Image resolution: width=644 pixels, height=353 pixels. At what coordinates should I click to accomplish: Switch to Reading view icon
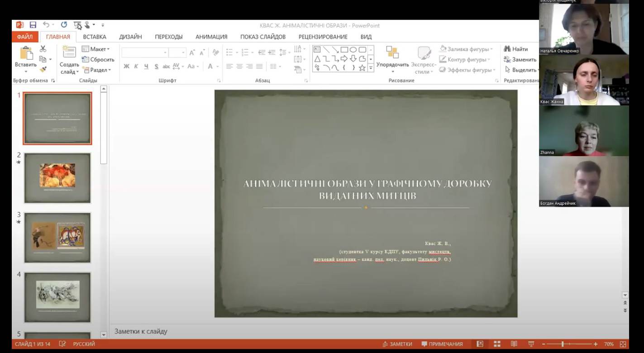pos(514,344)
